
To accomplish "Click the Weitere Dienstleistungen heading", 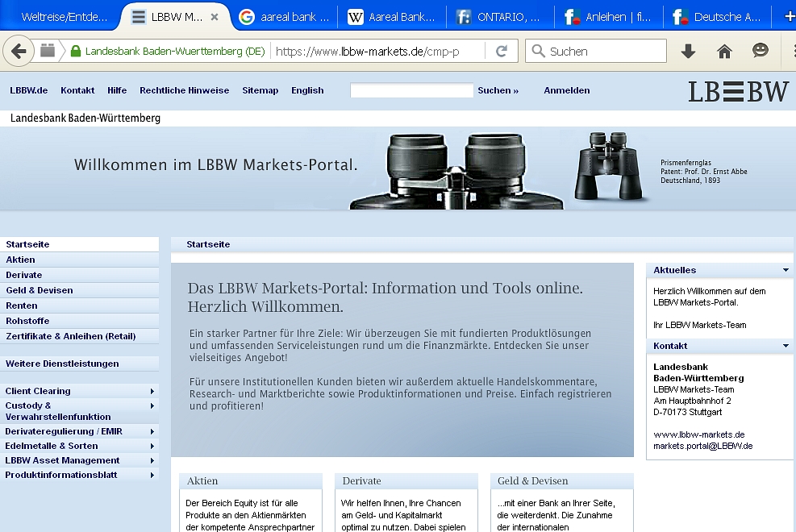I will 62,364.
